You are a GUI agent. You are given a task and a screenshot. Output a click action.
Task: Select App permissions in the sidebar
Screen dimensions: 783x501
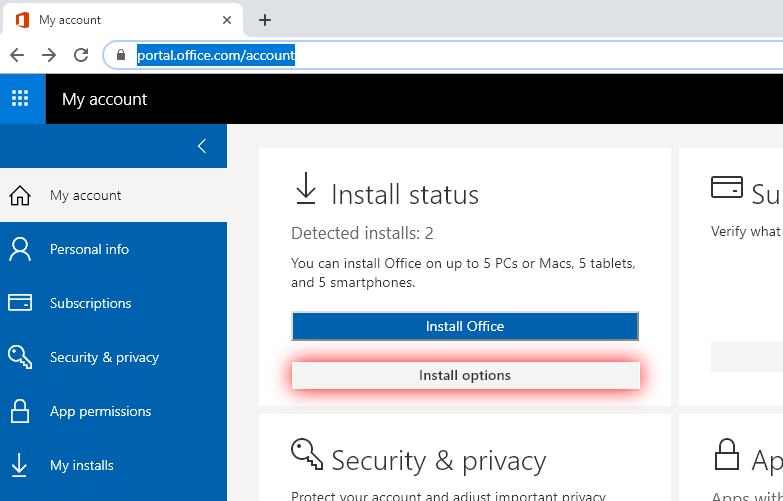pyautogui.click(x=113, y=411)
